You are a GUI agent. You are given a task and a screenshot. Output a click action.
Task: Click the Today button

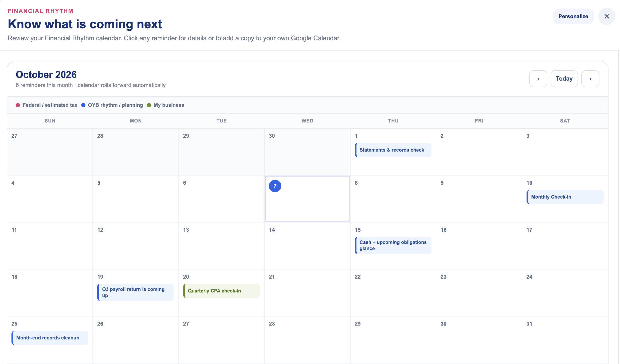tap(564, 79)
